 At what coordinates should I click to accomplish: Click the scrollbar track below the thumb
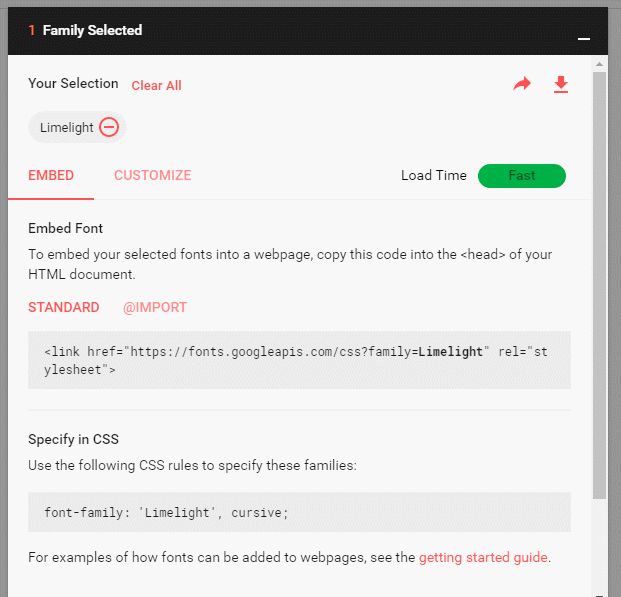click(x=599, y=547)
